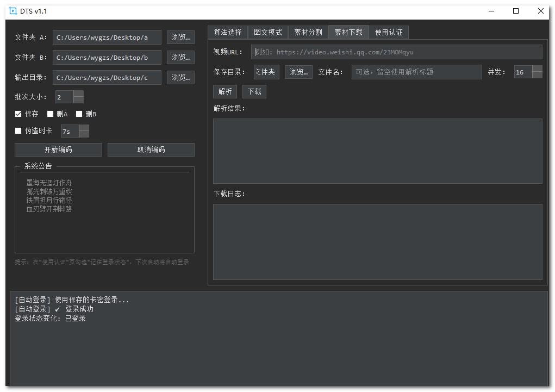Open the 图文模式 tab
Viewport: 555px width, 392px height.
267,33
